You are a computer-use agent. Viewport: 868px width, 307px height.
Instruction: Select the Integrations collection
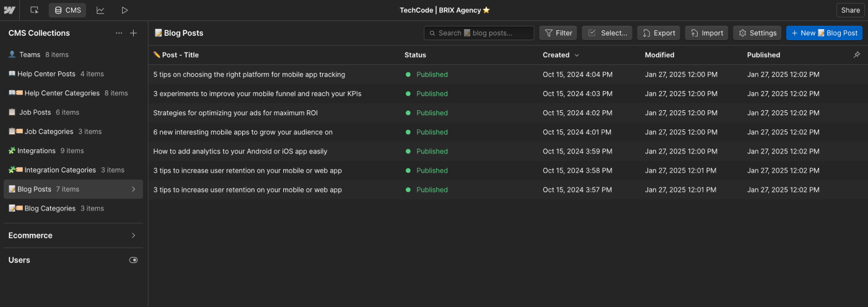[73, 150]
